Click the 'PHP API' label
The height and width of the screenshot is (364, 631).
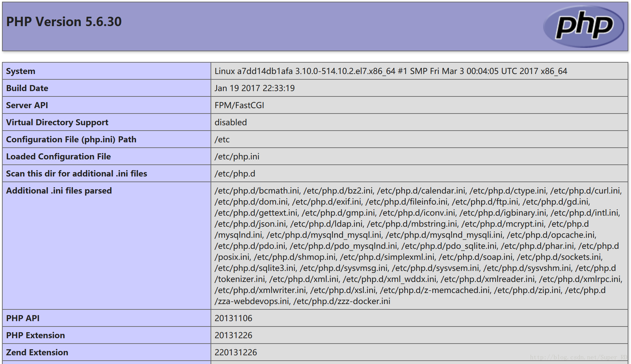(x=23, y=318)
